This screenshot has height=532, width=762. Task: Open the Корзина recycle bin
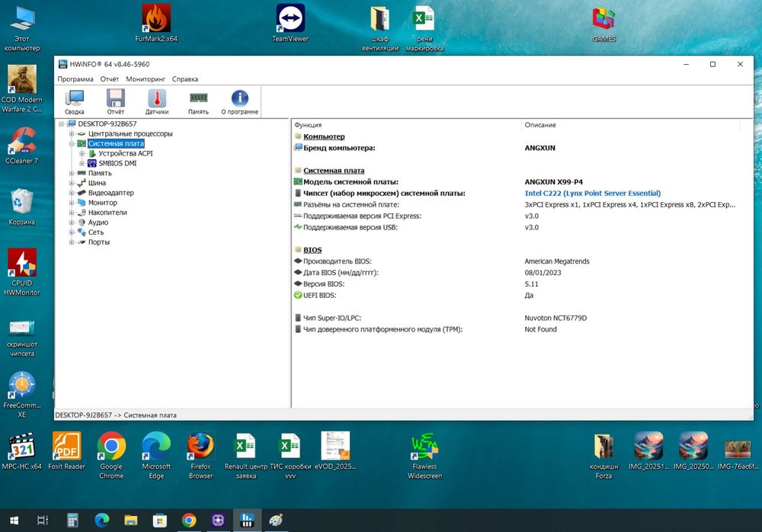pyautogui.click(x=22, y=207)
